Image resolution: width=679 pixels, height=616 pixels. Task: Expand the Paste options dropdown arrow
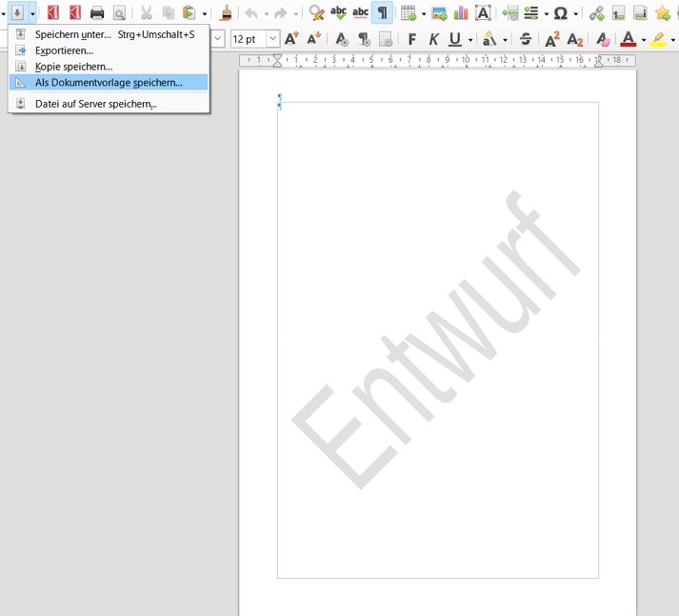pyautogui.click(x=205, y=14)
